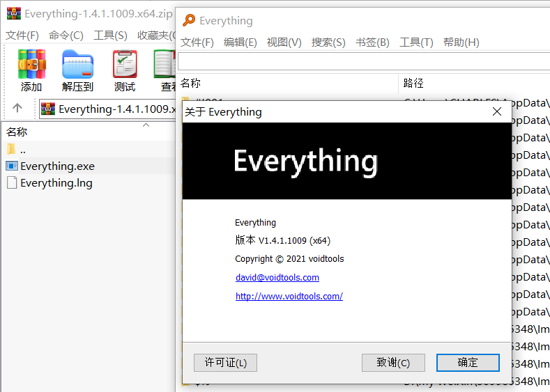Screen dimensions: 550x392
Task: Sort Everything results by 名称 column
Action: 288,84
